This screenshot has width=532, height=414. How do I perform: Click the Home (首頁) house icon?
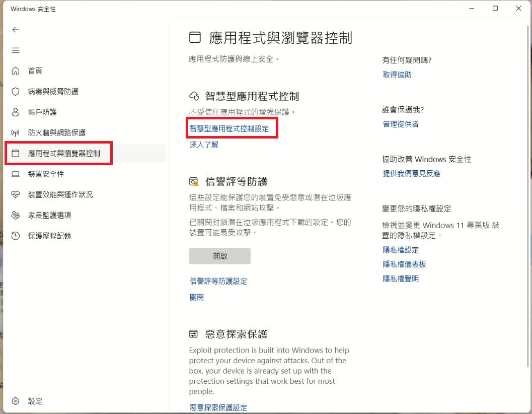[16, 71]
